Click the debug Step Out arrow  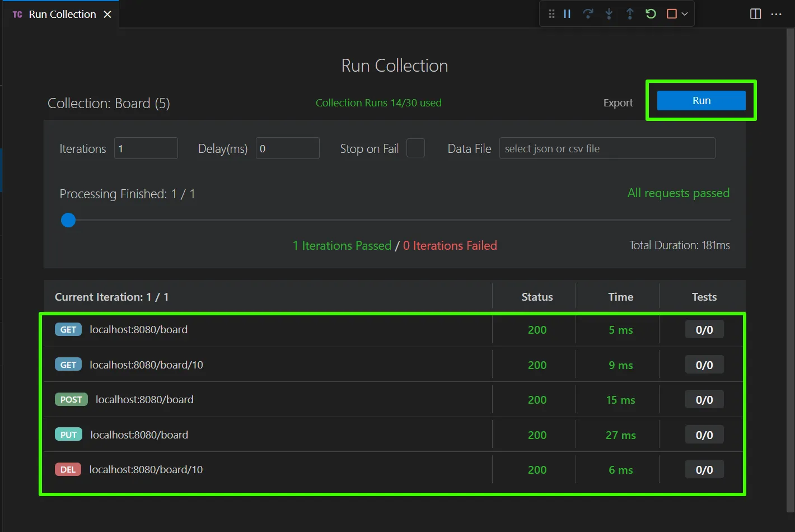(630, 14)
